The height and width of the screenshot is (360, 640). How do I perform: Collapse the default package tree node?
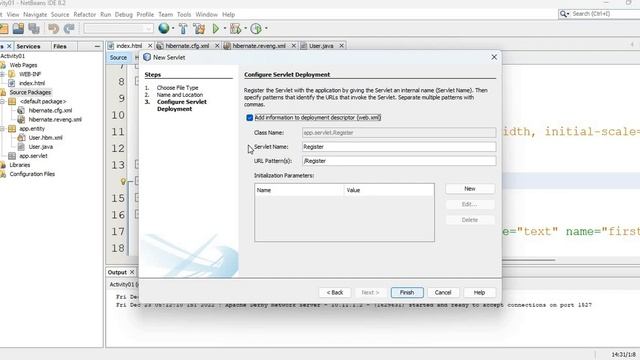[2, 101]
